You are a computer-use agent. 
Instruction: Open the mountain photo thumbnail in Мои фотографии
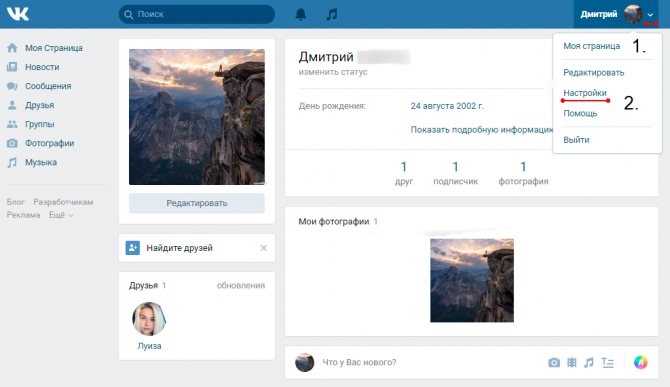(472, 280)
